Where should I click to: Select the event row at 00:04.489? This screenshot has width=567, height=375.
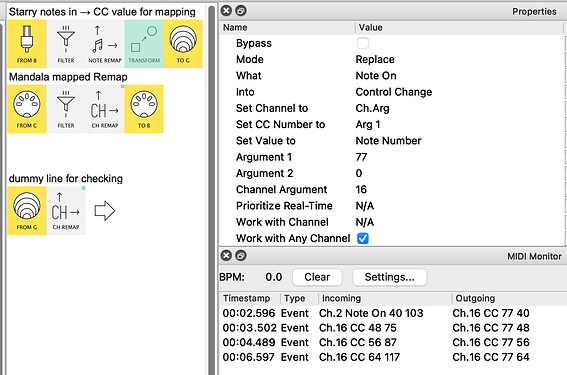click(x=393, y=342)
